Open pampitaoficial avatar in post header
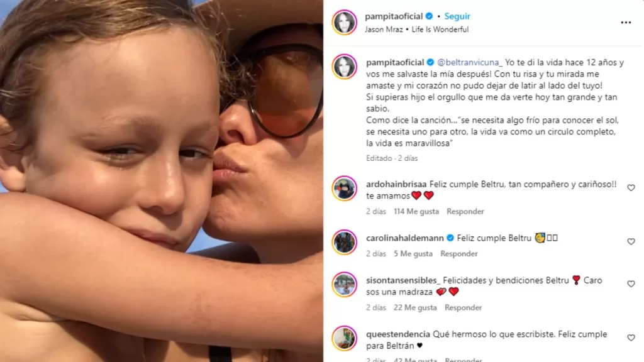644x362 pixels. tap(344, 22)
